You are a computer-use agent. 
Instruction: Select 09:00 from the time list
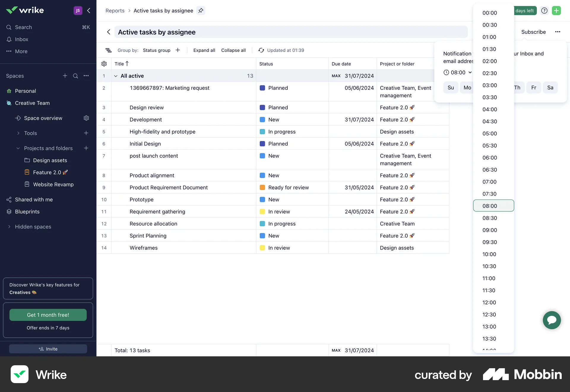490,230
